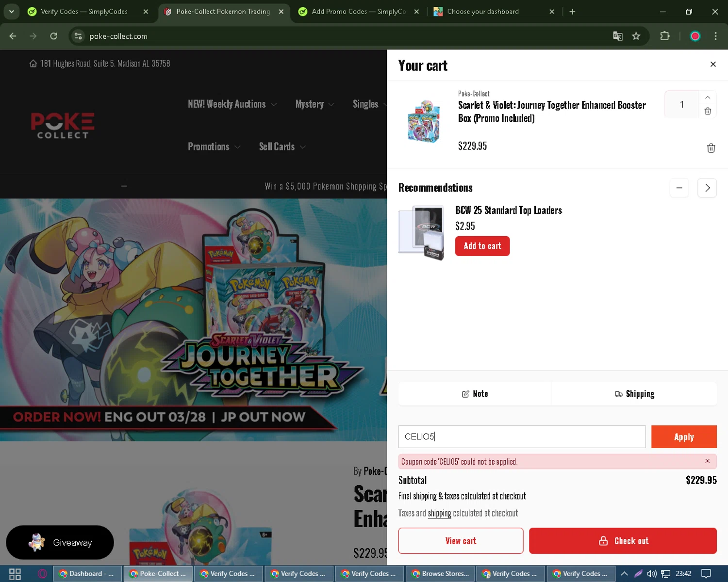Viewport: 728px width, 582px height.
Task: Open Browse Stores window from taskbar
Action: point(440,574)
